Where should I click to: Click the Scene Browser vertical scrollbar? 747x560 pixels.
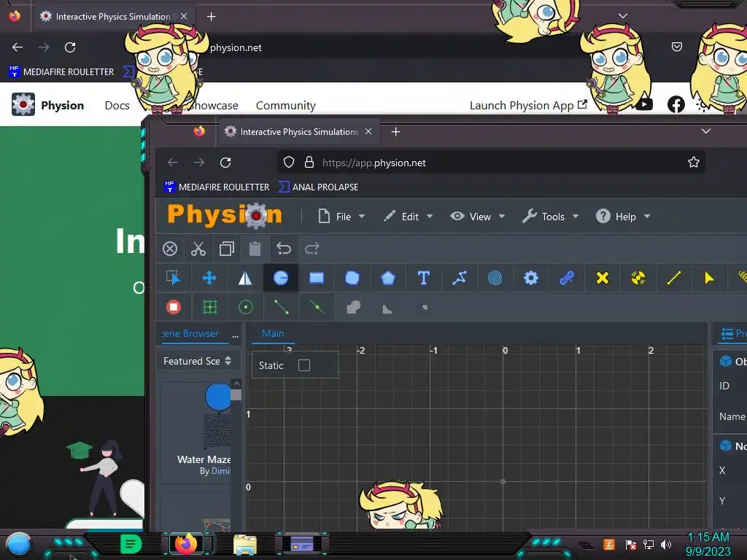coord(236,394)
